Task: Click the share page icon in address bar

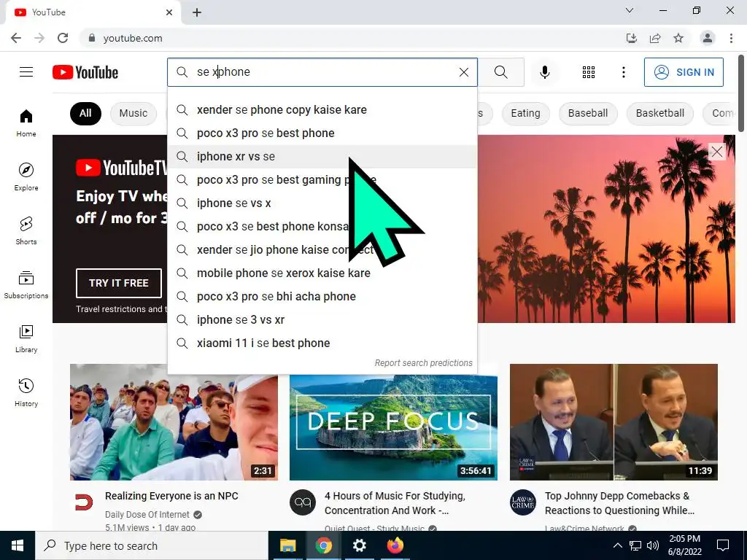Action: 655,38
